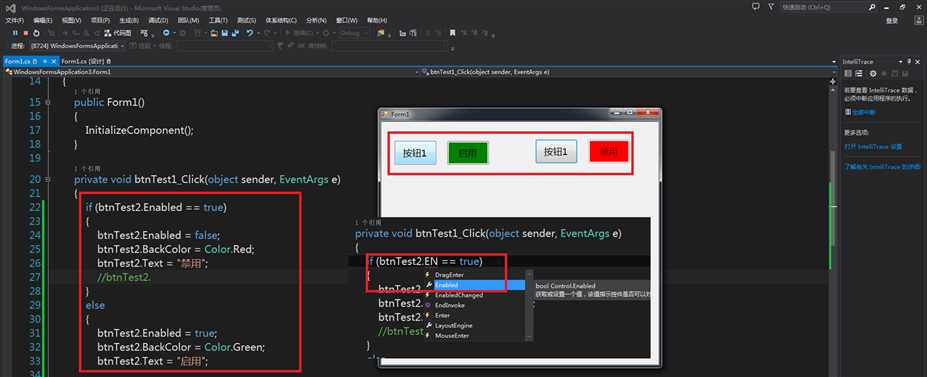
Task: Open the 分析(N) menu
Action: tap(316, 20)
